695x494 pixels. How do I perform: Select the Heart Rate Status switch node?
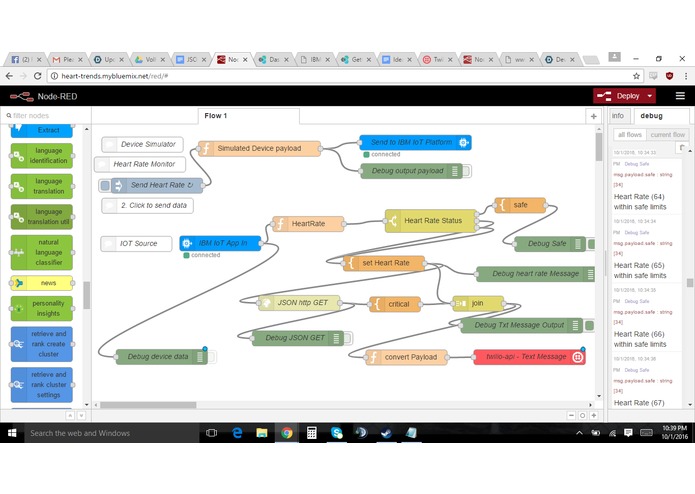431,221
